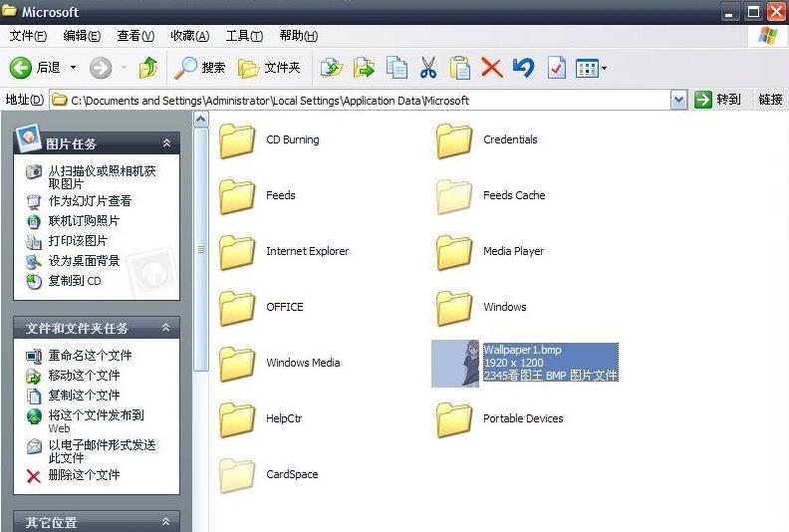Collapse the 文件和文件夹任务 panel
Viewport: 789px width, 532px height.
pos(166,328)
